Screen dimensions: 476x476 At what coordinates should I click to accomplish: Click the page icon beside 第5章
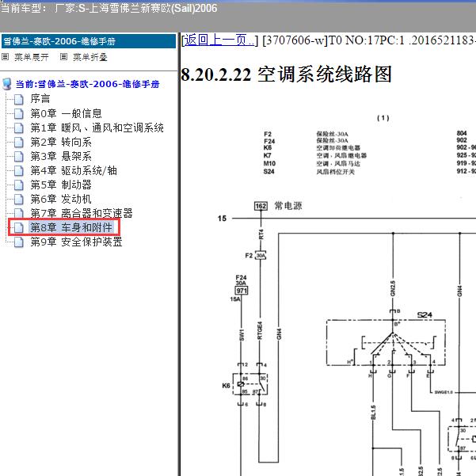[19, 185]
